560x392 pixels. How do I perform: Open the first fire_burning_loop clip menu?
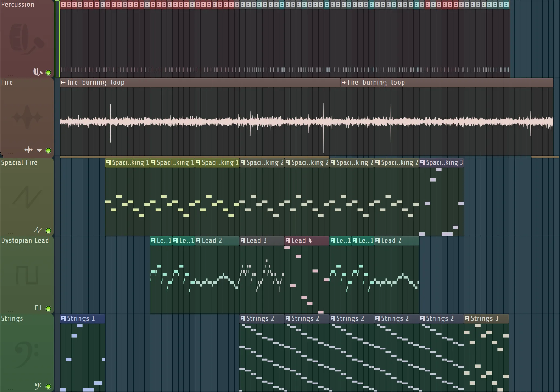[63, 83]
